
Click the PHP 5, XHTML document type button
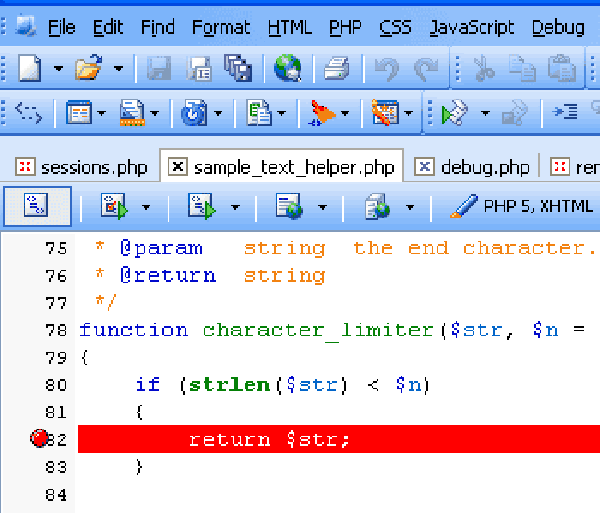tap(521, 206)
